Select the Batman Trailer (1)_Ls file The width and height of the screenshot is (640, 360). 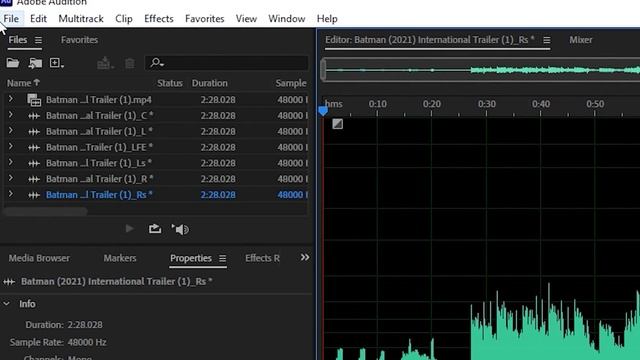pyautogui.click(x=99, y=163)
